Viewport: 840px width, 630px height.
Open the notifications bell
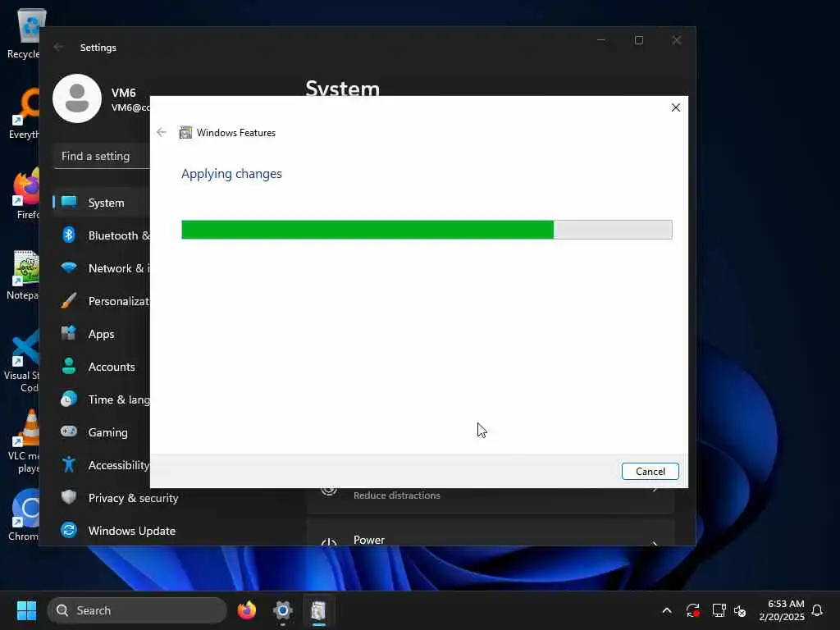pyautogui.click(x=817, y=610)
